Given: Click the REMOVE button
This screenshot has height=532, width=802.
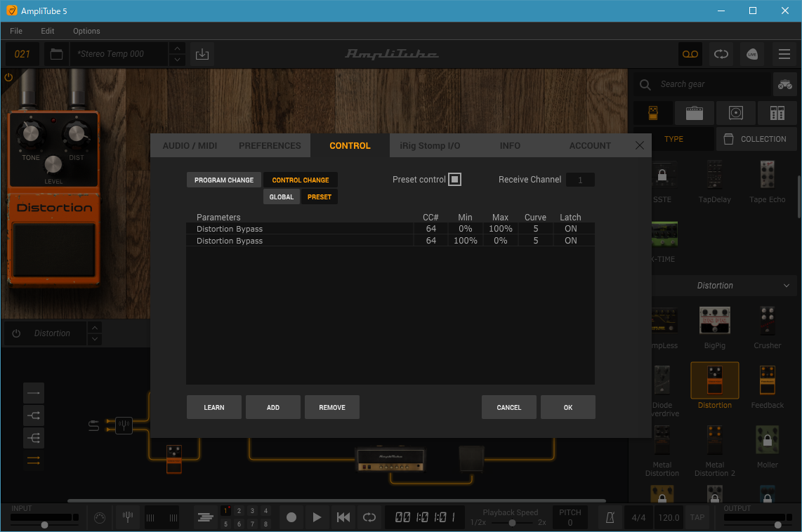Looking at the screenshot, I should point(332,407).
